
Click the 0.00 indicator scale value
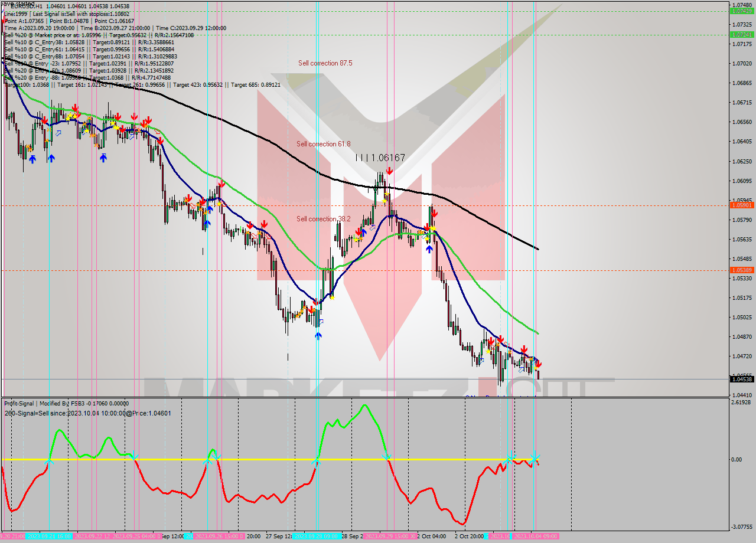pyautogui.click(x=737, y=459)
